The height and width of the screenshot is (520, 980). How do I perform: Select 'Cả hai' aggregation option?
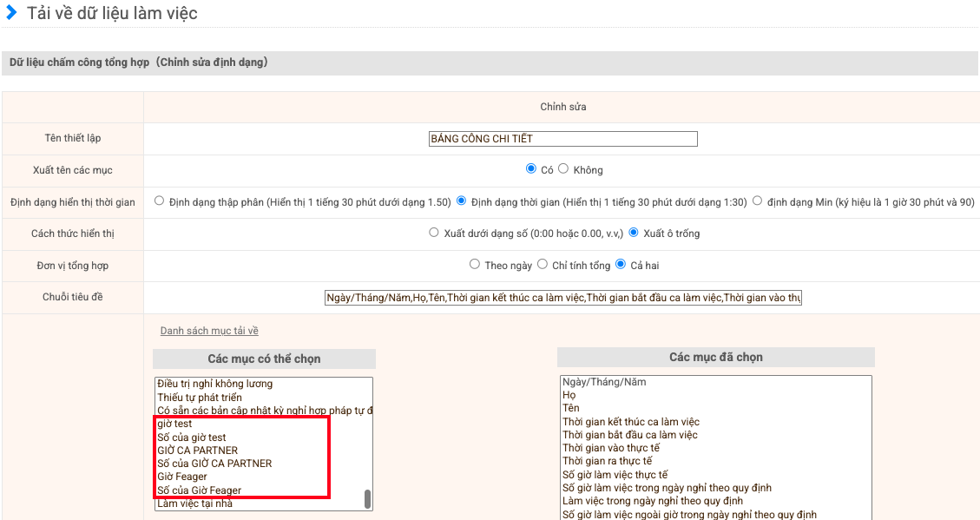pyautogui.click(x=620, y=265)
